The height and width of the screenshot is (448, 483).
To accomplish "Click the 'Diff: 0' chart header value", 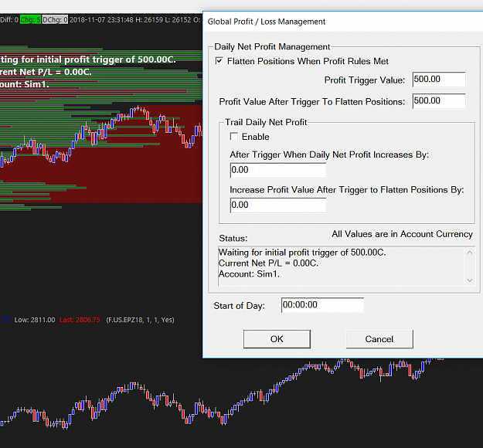I will coord(9,20).
